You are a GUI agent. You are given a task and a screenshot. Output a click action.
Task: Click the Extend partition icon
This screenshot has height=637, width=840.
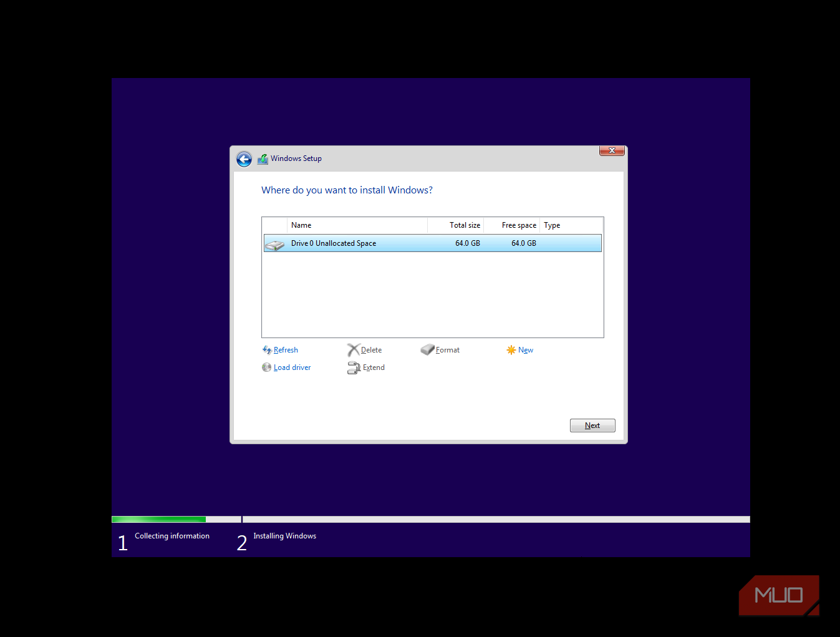click(354, 367)
